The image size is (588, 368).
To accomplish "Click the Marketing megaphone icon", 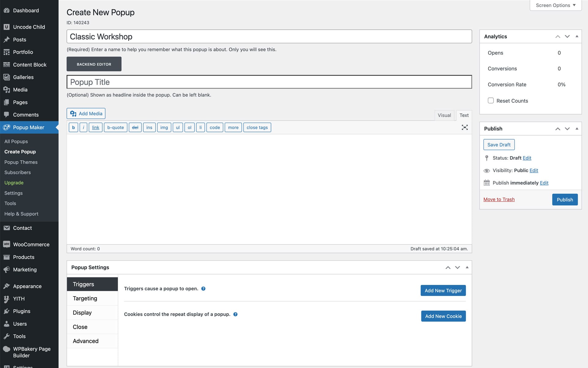I will click(x=6, y=270).
